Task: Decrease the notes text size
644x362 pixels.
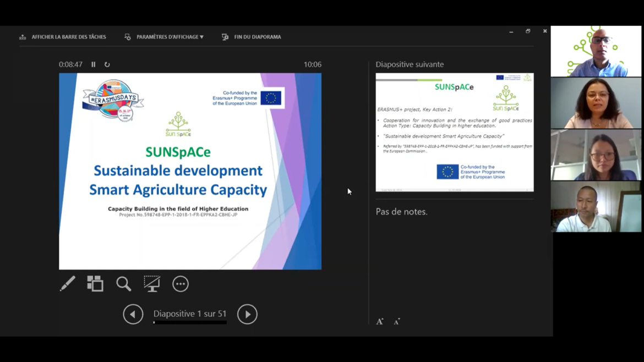Action: (x=397, y=322)
